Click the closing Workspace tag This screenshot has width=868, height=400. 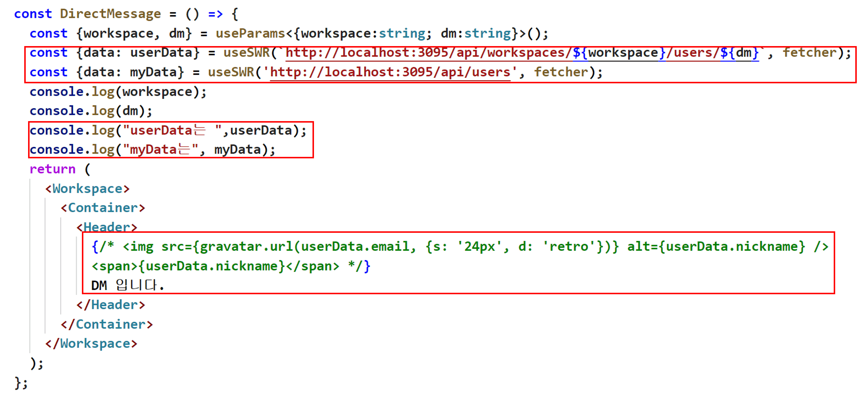pos(91,344)
